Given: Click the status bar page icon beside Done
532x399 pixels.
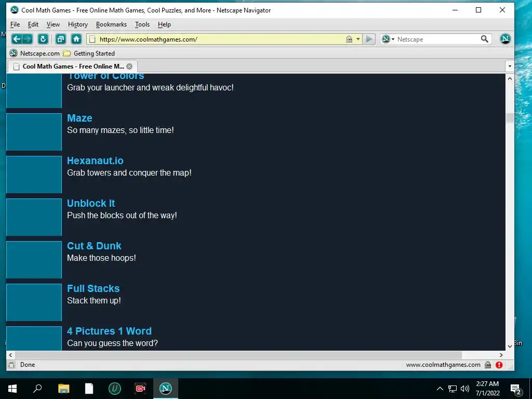Looking at the screenshot, I should coord(11,365).
